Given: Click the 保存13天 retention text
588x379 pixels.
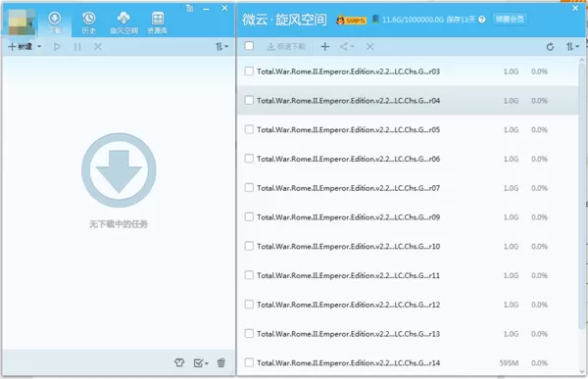Looking at the screenshot, I should click(461, 20).
